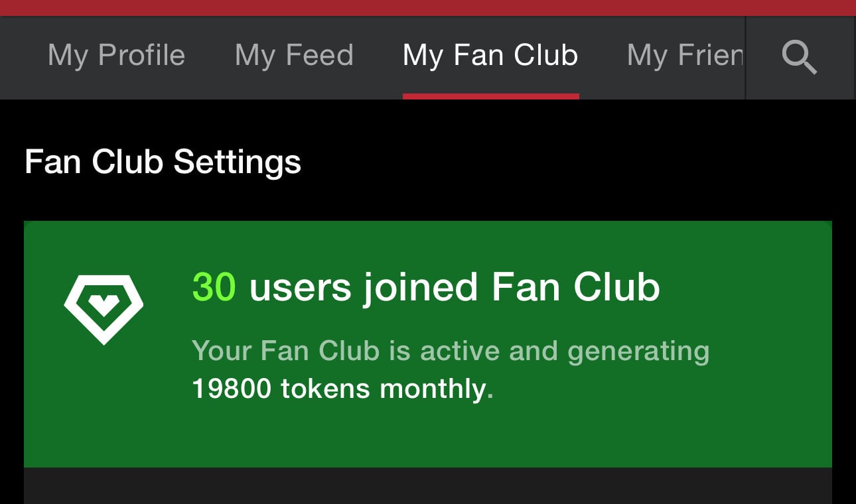Screen dimensions: 856x504
Task: Click the red underline below My Fan Club
Action: click(x=490, y=96)
